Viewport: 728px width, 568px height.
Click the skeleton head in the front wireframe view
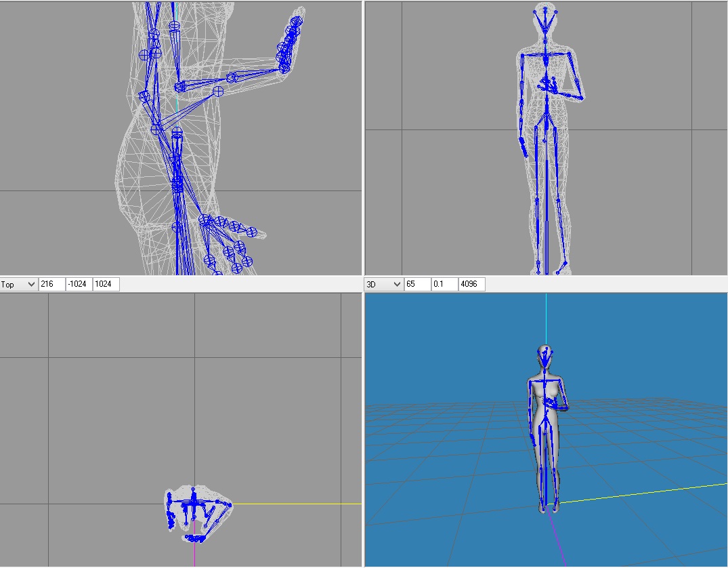547,17
